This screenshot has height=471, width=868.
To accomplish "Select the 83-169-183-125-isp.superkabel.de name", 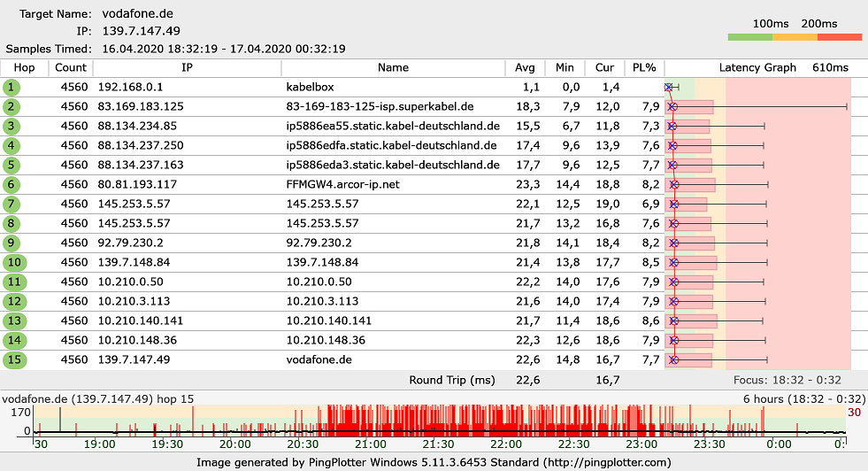I will [380, 106].
